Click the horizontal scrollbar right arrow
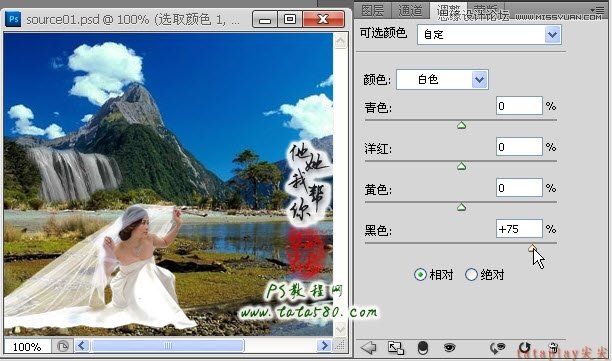Image resolution: width=612 pixels, height=361 pixels. click(324, 345)
